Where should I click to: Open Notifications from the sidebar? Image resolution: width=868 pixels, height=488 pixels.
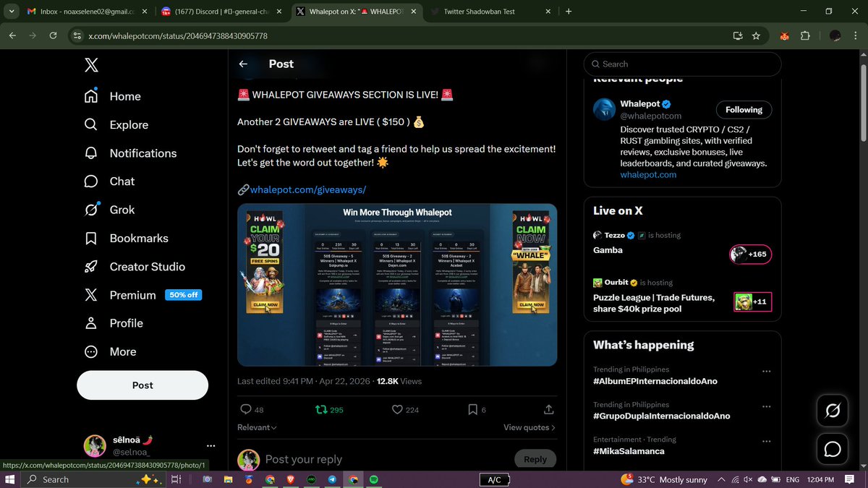tap(130, 153)
